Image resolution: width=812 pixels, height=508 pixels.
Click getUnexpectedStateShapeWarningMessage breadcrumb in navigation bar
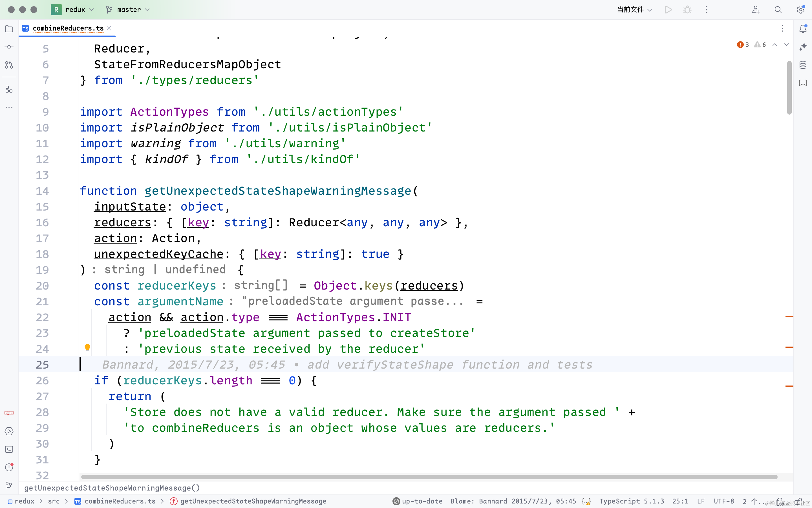pos(248,501)
